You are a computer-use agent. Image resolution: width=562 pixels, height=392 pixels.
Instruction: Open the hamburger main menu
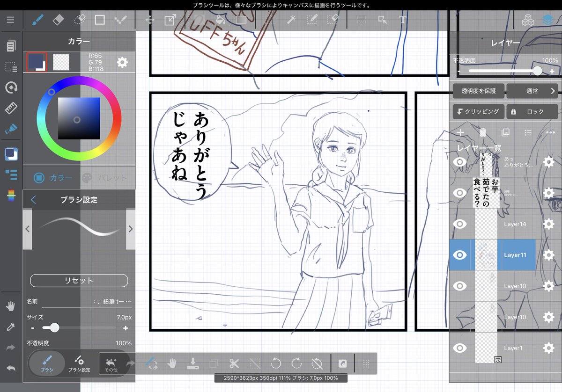tap(10, 20)
